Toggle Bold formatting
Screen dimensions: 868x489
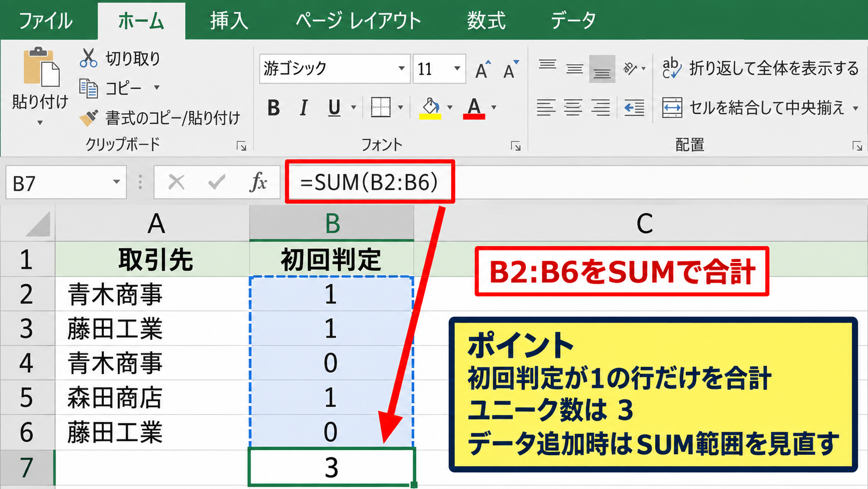(x=274, y=108)
